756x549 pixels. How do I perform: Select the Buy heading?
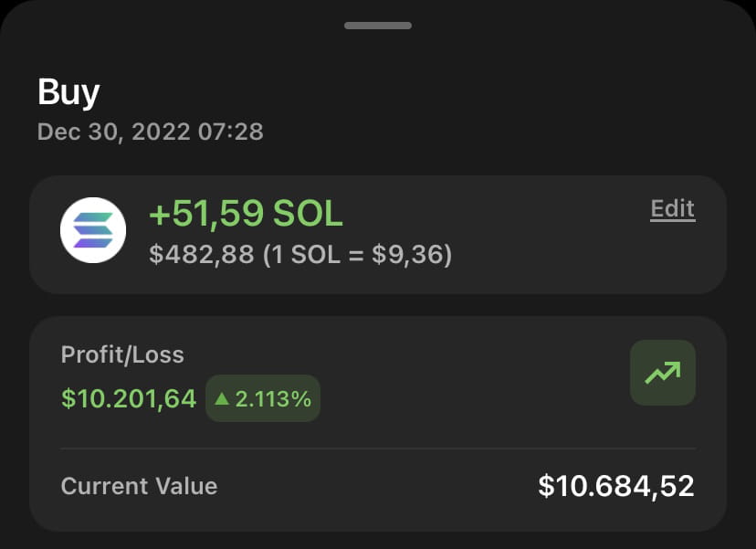click(68, 91)
